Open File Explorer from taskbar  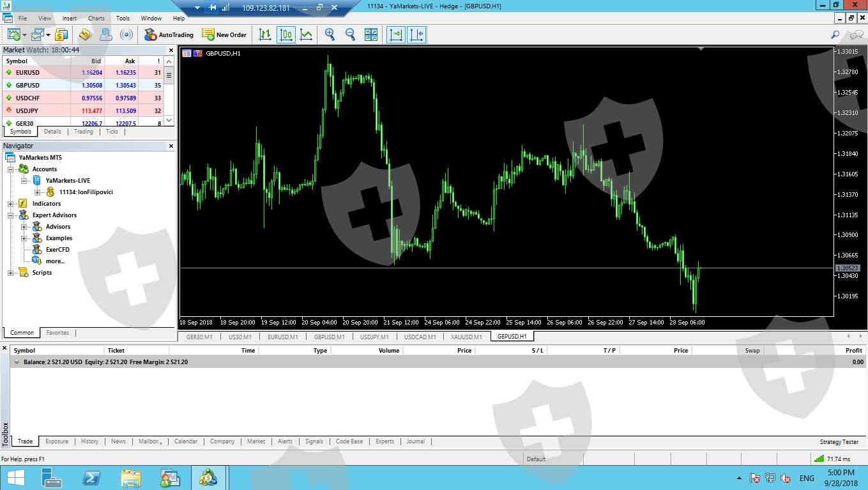click(x=131, y=478)
